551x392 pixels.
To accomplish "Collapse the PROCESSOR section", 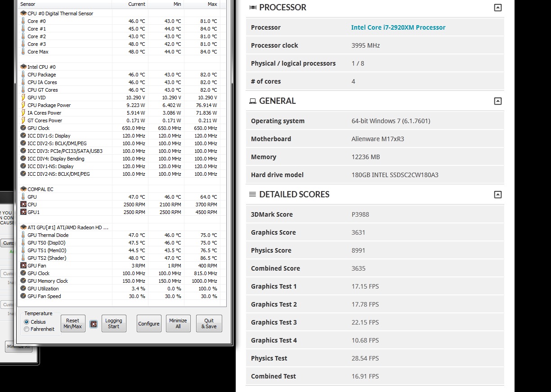I will click(x=497, y=8).
